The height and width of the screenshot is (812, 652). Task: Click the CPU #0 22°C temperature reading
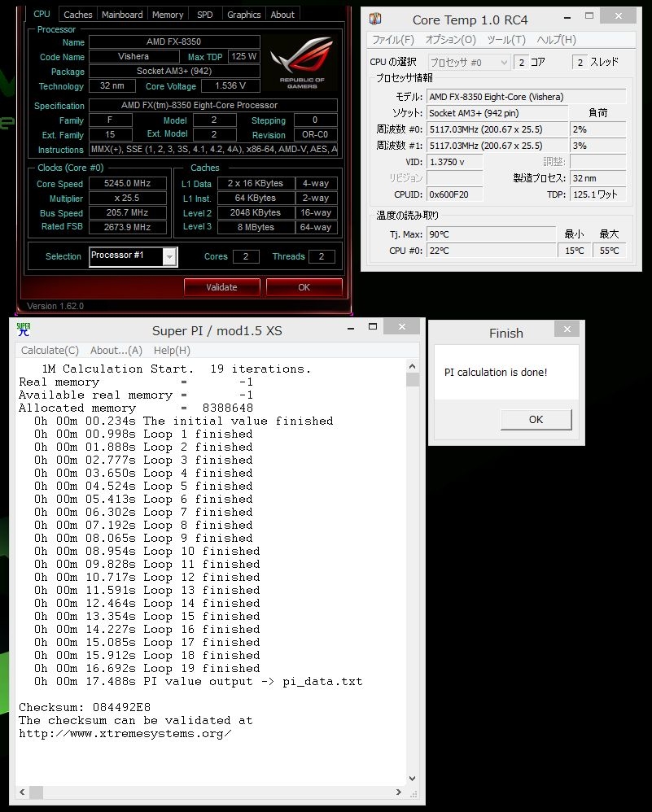pyautogui.click(x=491, y=251)
